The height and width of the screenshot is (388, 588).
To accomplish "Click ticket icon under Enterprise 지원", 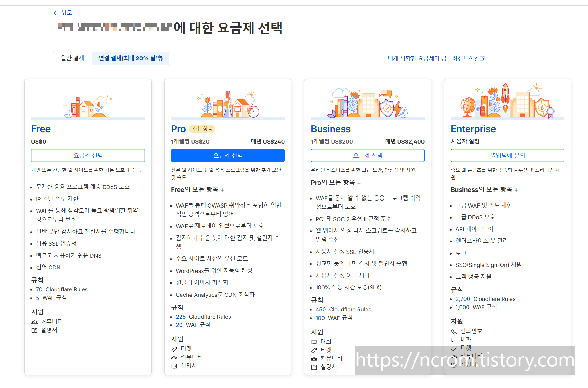I will [x=454, y=348].
